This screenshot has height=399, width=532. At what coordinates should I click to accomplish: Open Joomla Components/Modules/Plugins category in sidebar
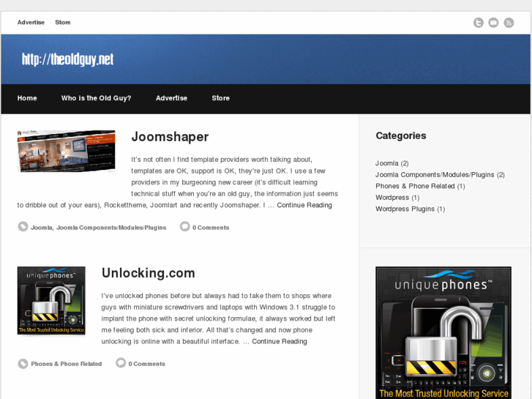pyautogui.click(x=435, y=175)
